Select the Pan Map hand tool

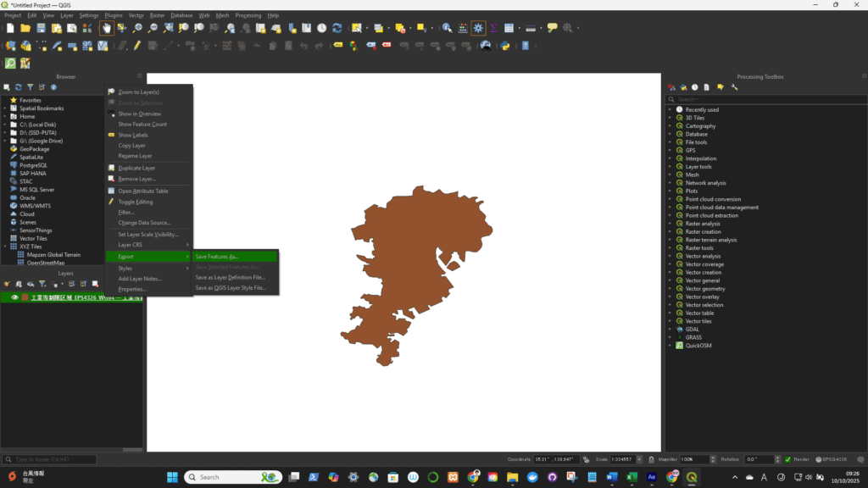click(x=107, y=28)
